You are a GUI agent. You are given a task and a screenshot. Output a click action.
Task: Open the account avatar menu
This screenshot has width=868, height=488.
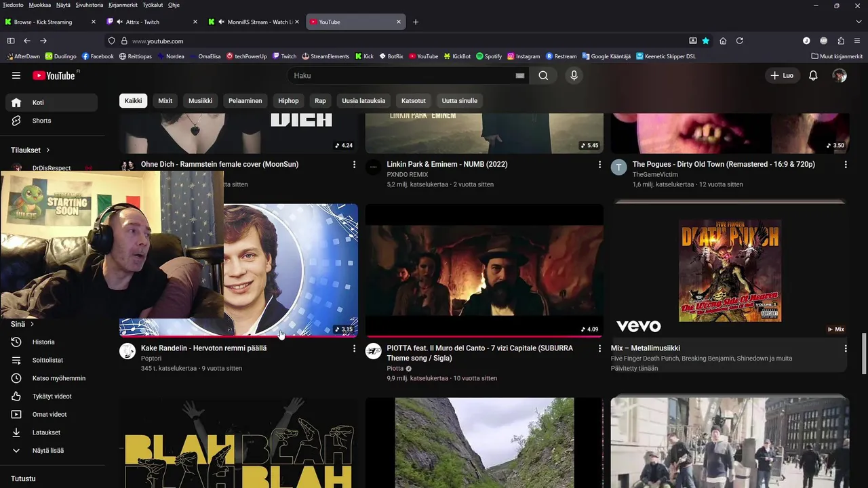(x=840, y=75)
